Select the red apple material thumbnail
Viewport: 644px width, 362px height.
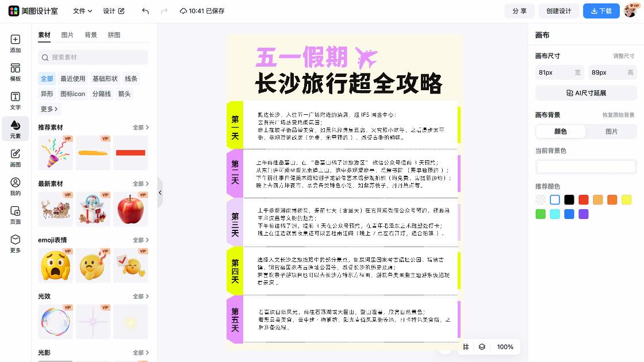click(x=131, y=209)
